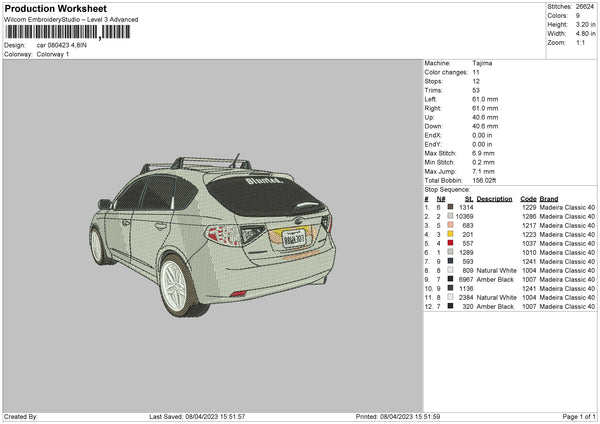Click the Colorway 1 value
Image resolution: width=600 pixels, height=424 pixels.
(x=53, y=54)
